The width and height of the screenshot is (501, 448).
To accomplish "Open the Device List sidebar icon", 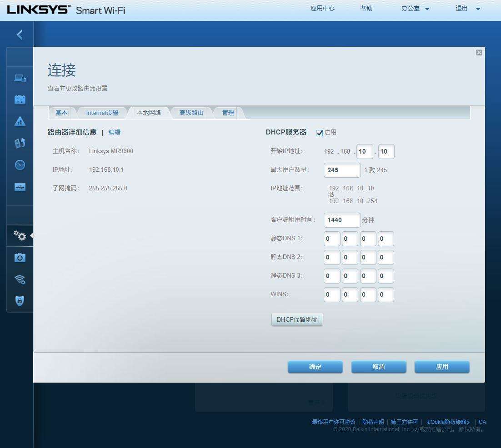I will pyautogui.click(x=20, y=78).
